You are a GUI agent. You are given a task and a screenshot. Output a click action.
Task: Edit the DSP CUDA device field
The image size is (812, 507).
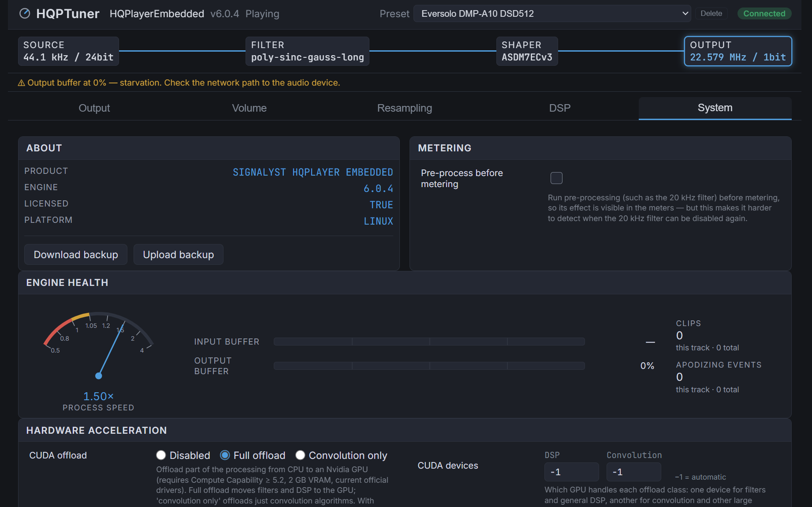point(571,472)
